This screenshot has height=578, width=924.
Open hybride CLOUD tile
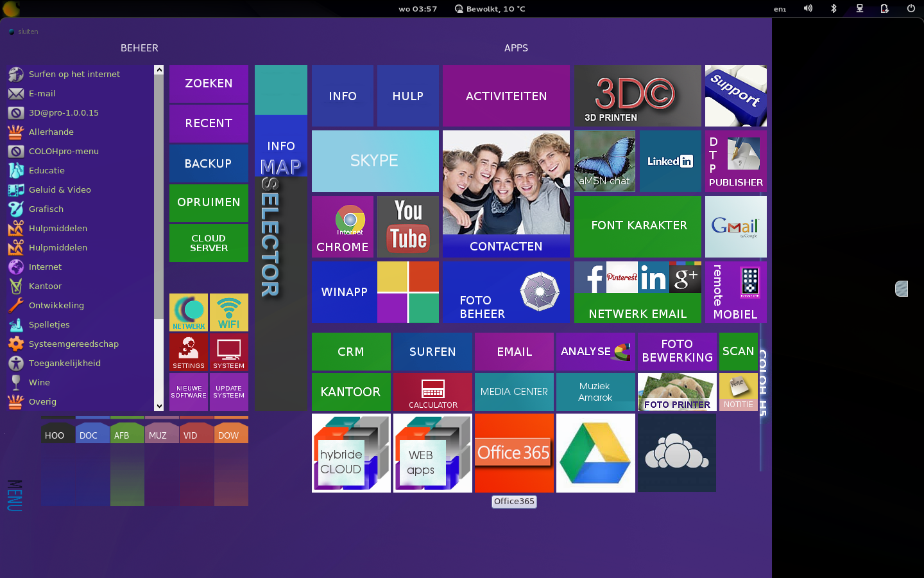351,453
